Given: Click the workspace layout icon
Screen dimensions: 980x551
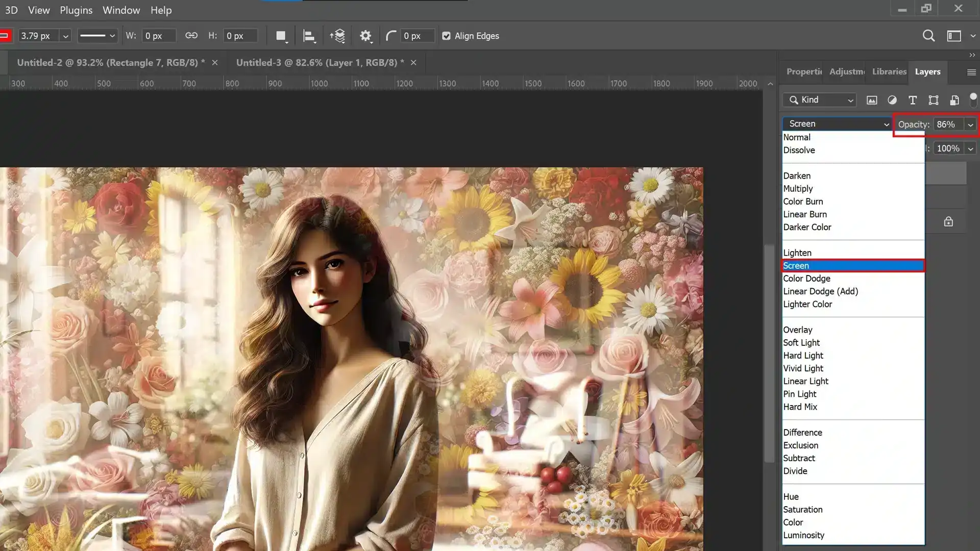Looking at the screenshot, I should (x=954, y=36).
